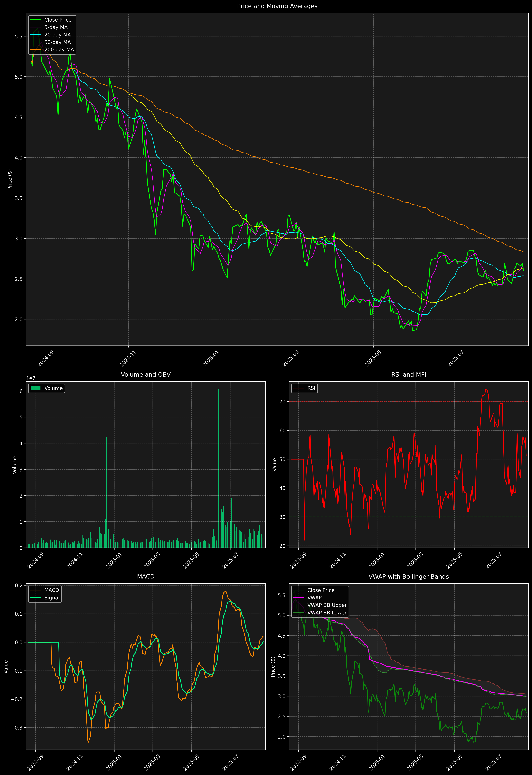This screenshot has width=532, height=775.
Task: Click the MACD chart title
Action: [146, 577]
